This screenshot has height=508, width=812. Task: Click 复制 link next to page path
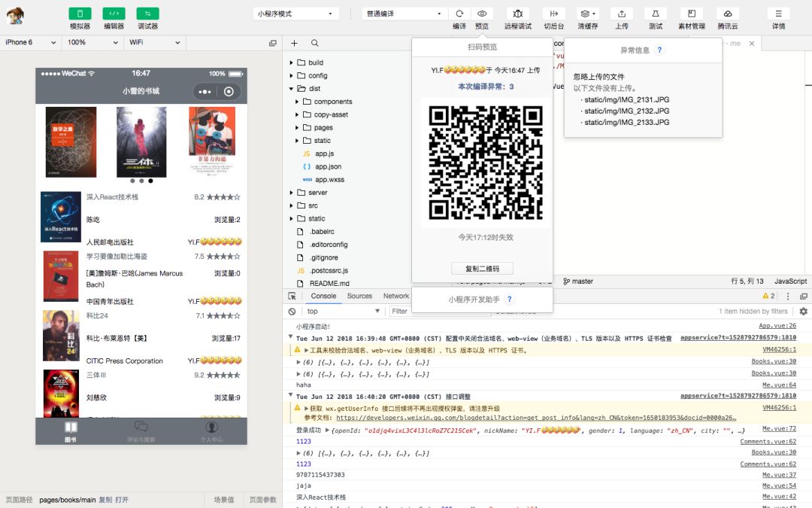[x=105, y=500]
